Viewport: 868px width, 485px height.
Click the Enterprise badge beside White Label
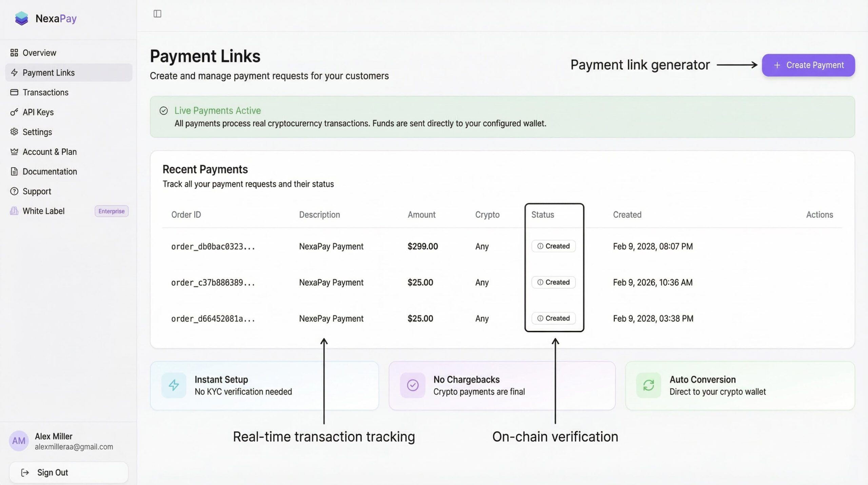pos(112,211)
